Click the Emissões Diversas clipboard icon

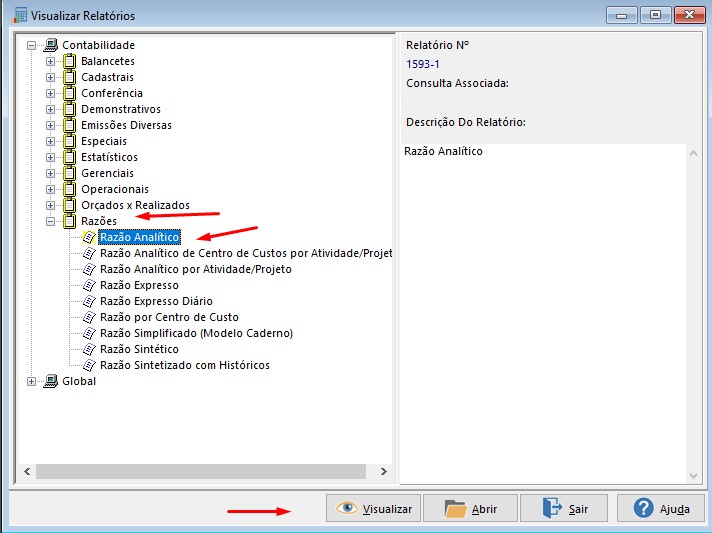[69, 125]
